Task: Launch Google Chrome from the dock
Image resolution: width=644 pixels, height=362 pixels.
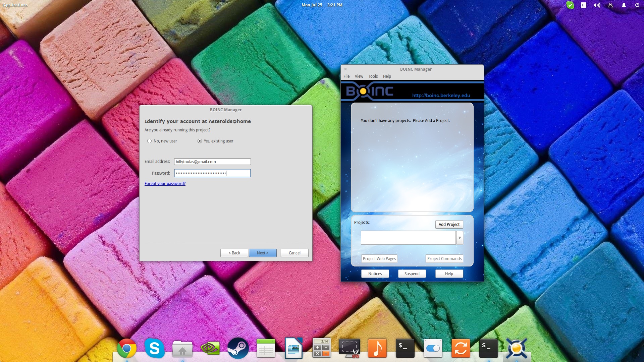Action: [127, 349]
